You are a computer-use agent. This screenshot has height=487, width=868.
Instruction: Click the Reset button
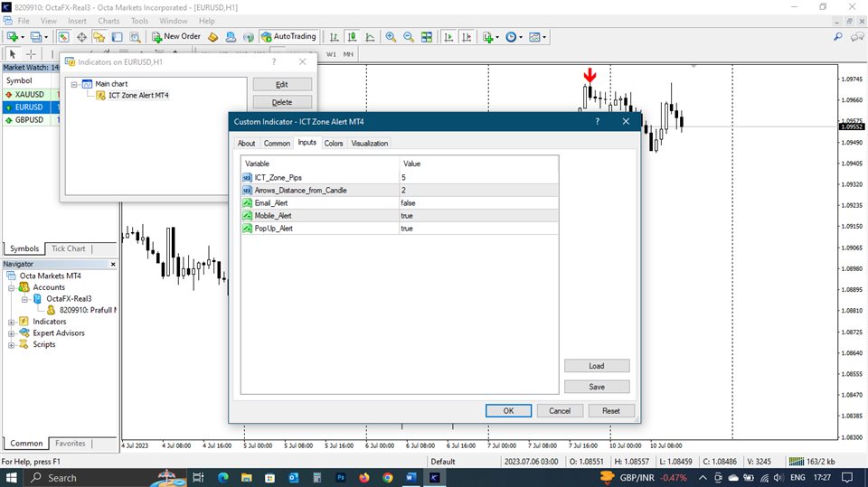[611, 410]
